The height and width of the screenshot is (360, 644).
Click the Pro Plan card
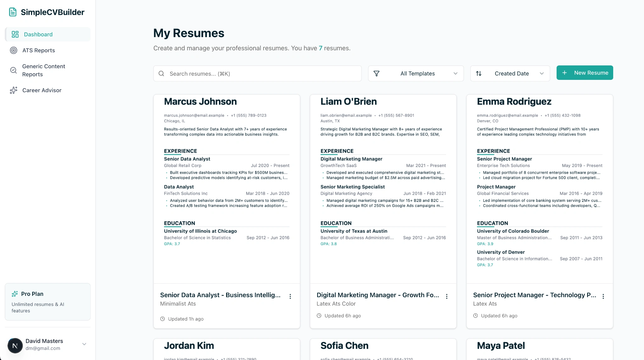[x=47, y=302]
